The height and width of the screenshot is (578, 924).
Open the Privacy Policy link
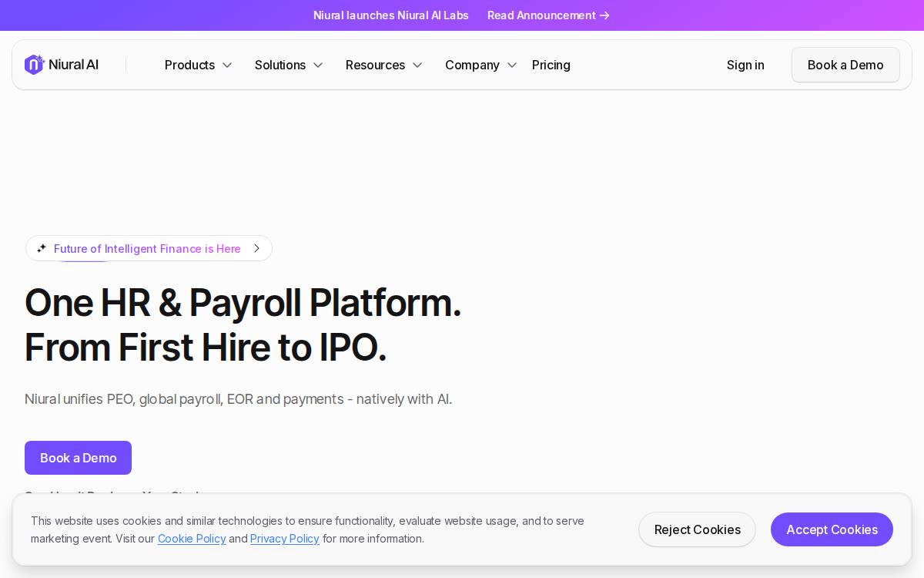[285, 539]
